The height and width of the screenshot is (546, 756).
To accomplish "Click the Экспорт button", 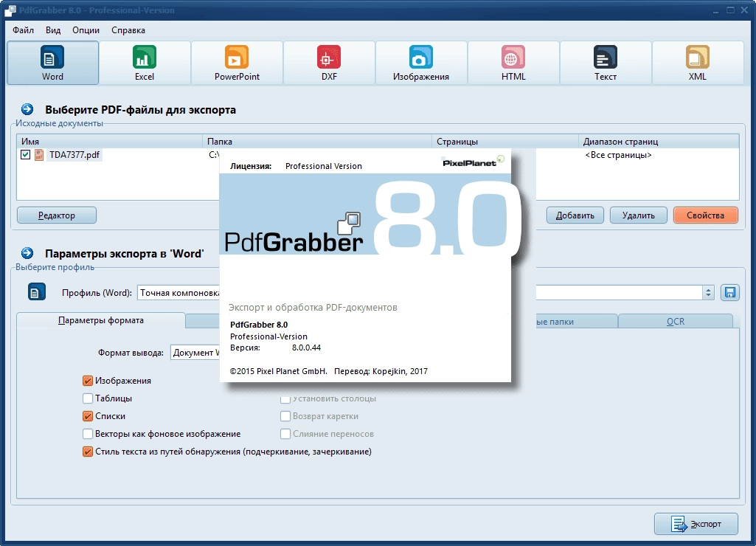I will coord(696,524).
